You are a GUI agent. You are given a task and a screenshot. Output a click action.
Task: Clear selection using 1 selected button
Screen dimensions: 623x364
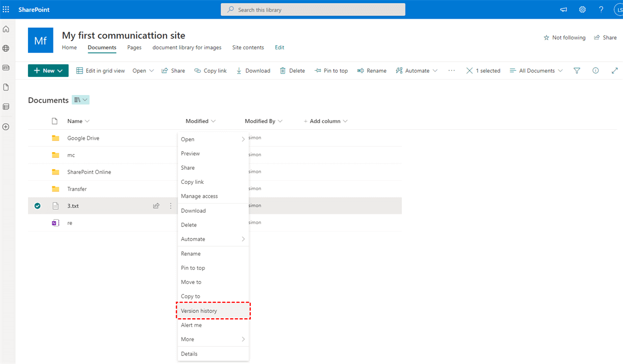[x=483, y=71]
